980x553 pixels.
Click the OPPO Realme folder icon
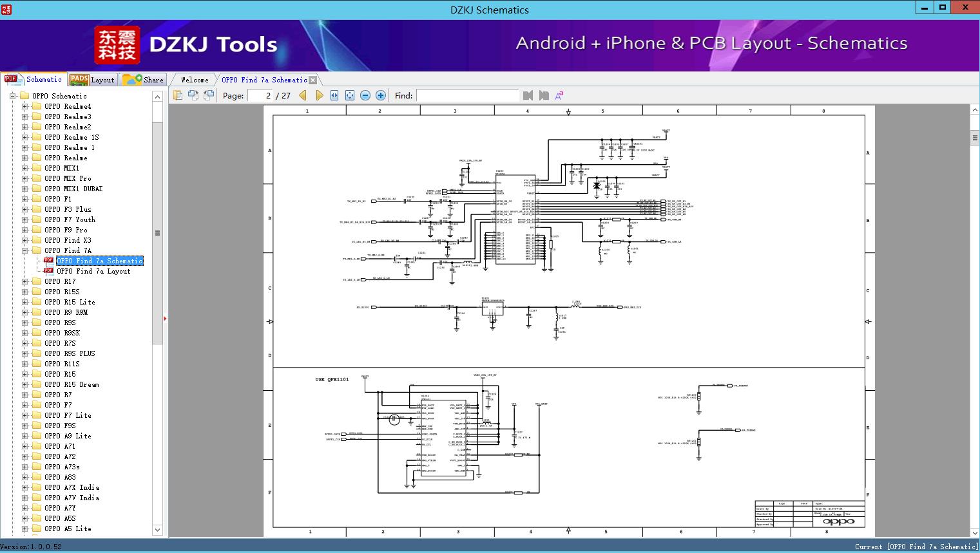(x=37, y=158)
